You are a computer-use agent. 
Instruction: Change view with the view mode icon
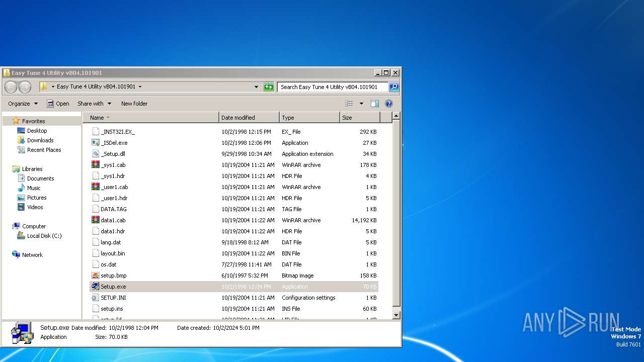[x=349, y=104]
